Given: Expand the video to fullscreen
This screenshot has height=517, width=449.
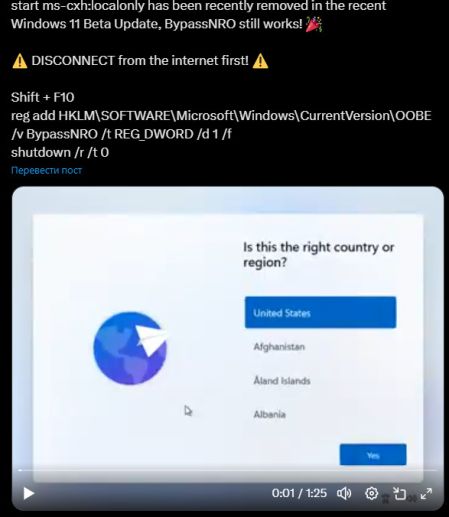Looking at the screenshot, I should (x=426, y=493).
